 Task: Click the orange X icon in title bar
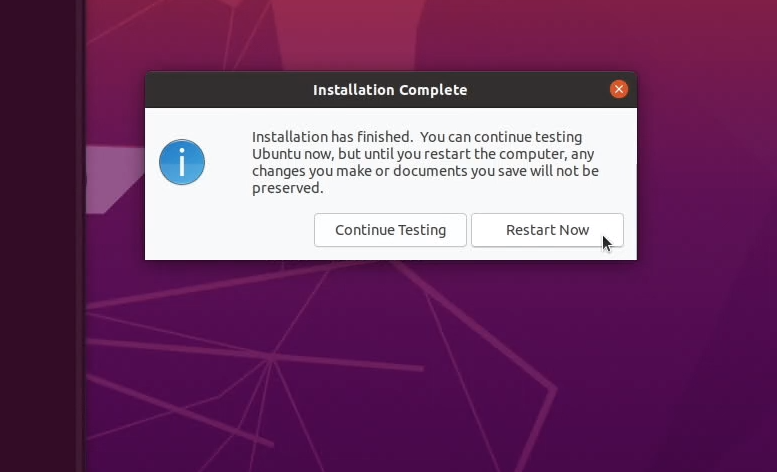[x=618, y=89]
